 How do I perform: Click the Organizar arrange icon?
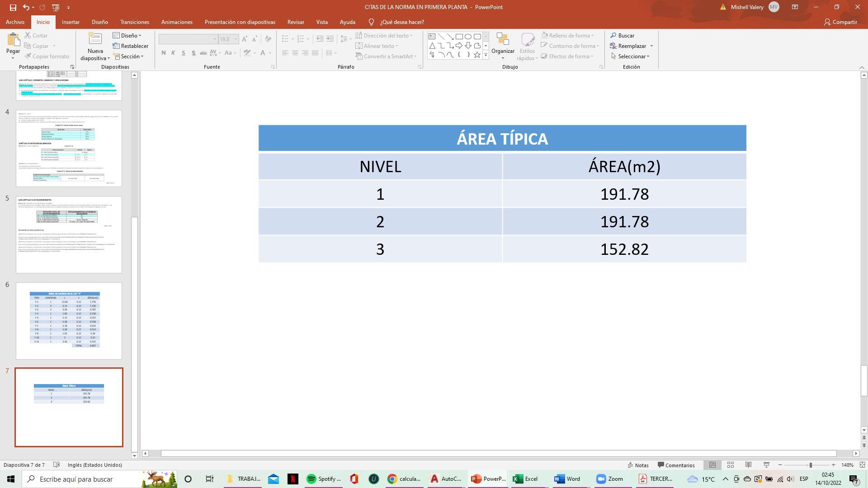tap(503, 40)
